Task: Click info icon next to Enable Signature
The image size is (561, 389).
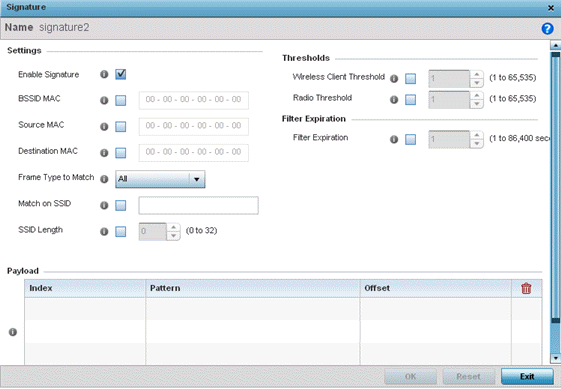Action: coord(104,74)
